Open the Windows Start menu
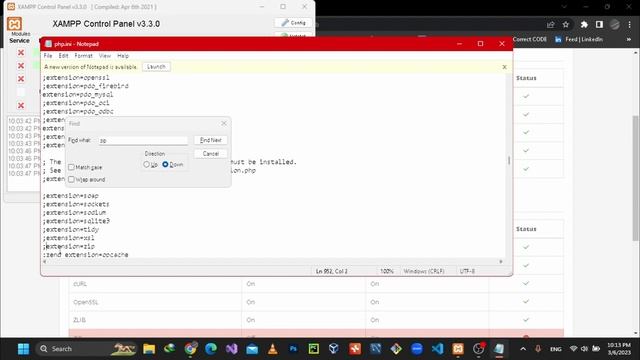 coord(23,349)
